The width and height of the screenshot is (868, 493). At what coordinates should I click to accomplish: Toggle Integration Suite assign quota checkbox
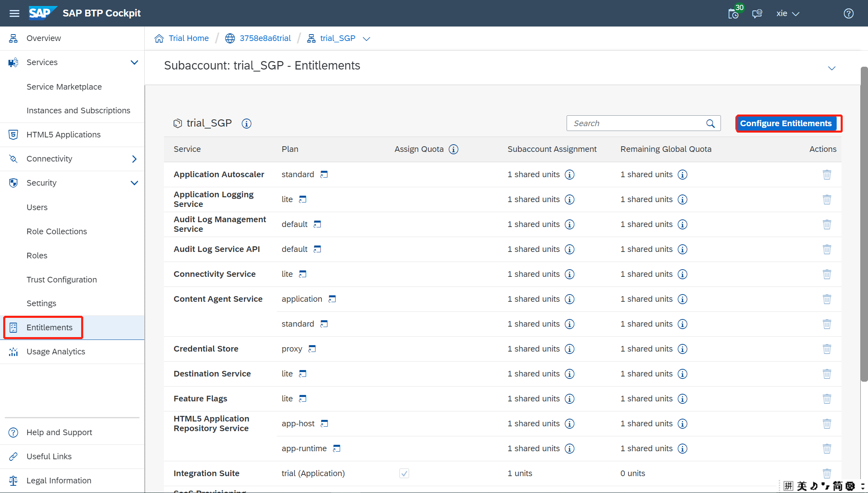(x=404, y=473)
